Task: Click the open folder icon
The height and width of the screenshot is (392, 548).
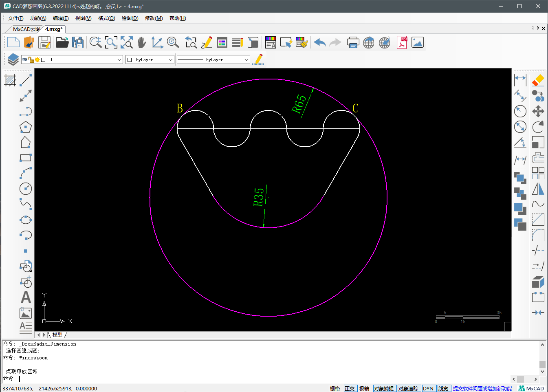Action: pos(62,42)
